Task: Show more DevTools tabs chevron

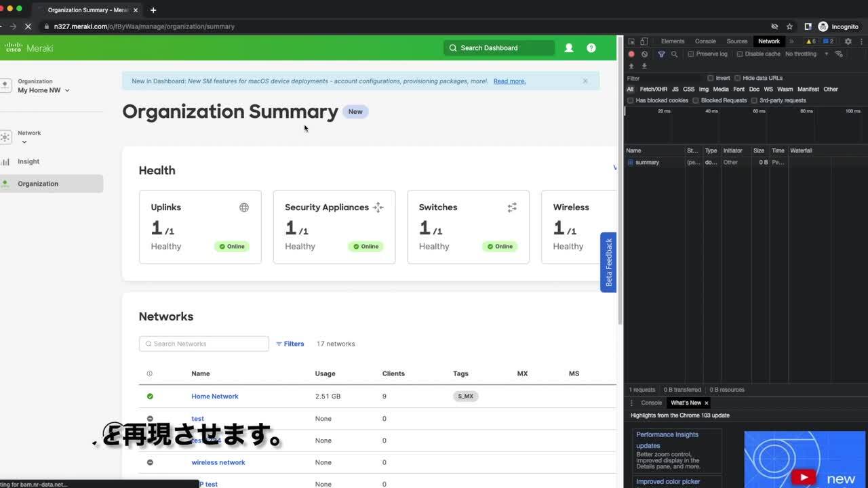Action: click(x=791, y=41)
